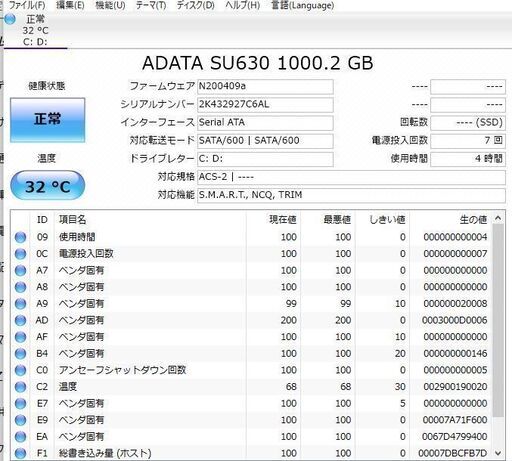Click the transfer mode field SATA/600
Image resolution: width=512 pixels, height=461 pixels.
265,141
